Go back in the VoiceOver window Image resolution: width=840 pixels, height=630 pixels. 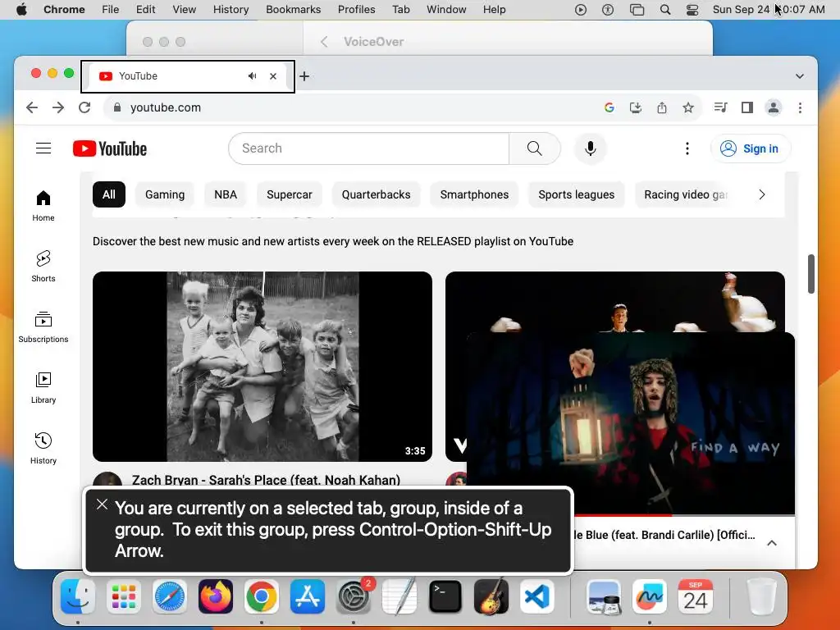[x=324, y=42]
